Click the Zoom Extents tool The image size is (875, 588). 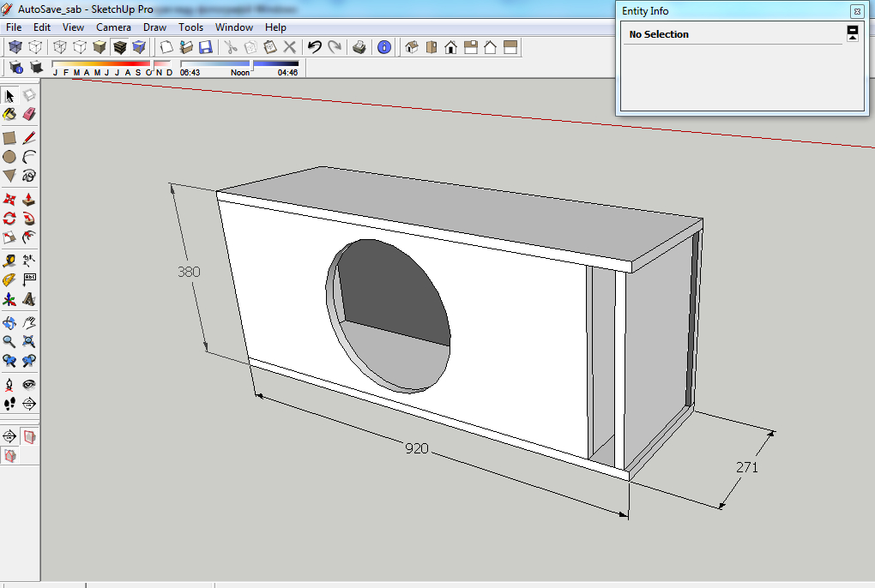[x=29, y=342]
